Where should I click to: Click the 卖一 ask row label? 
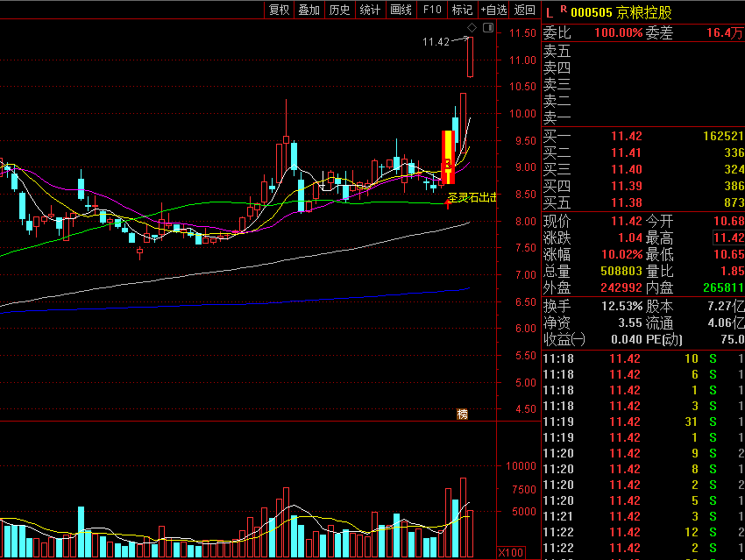[x=557, y=117]
